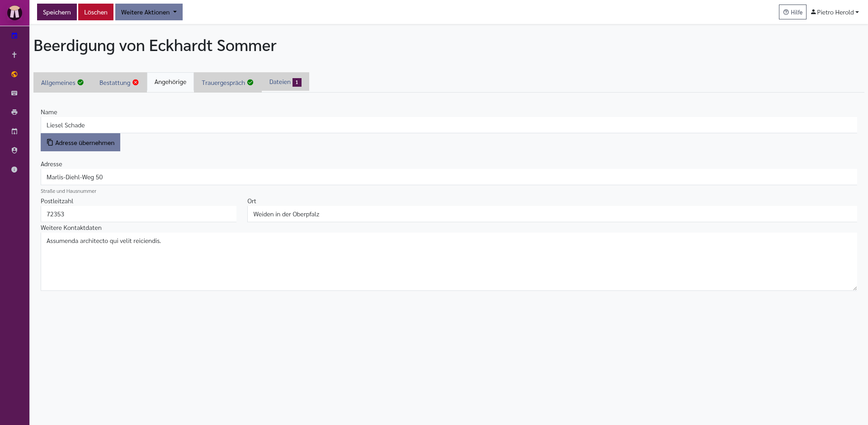Click the Adresse übernehmen button
This screenshot has width=868, height=425.
80,142
